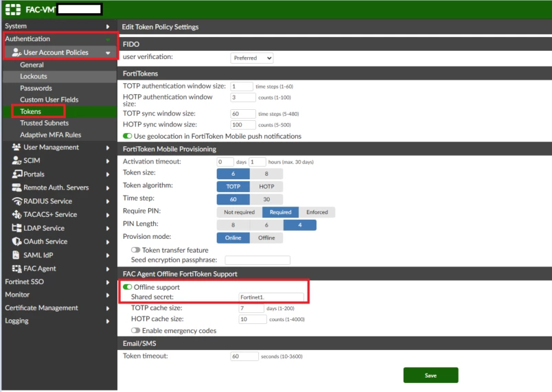Click the TACACS+ Service icon
The image size is (552, 392).
coord(16,214)
